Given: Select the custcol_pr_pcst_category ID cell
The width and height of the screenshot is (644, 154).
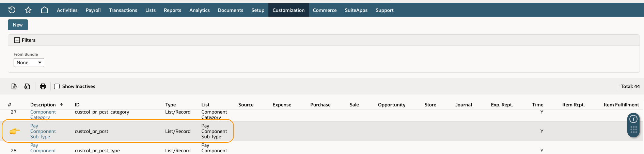Looking at the screenshot, I should (x=102, y=112).
